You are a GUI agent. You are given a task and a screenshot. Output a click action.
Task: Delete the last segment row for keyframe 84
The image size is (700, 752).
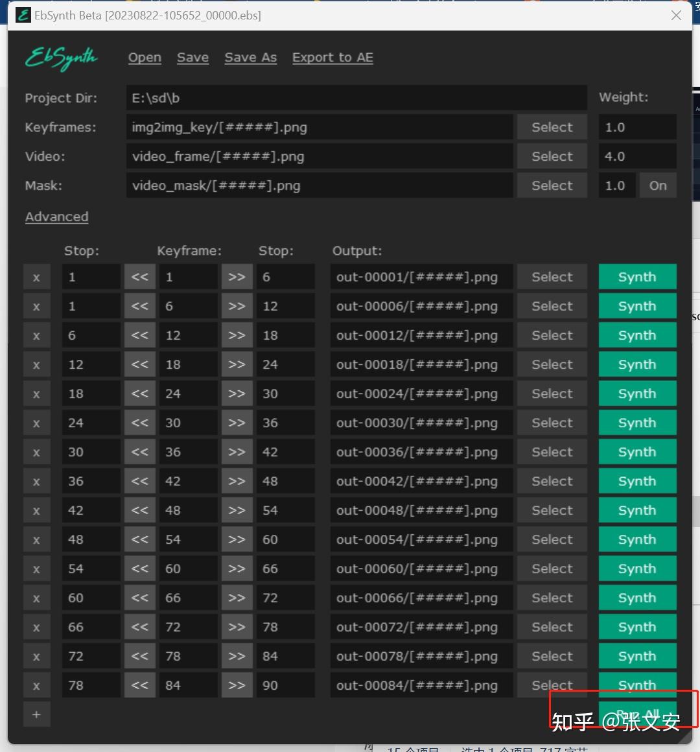pos(36,685)
